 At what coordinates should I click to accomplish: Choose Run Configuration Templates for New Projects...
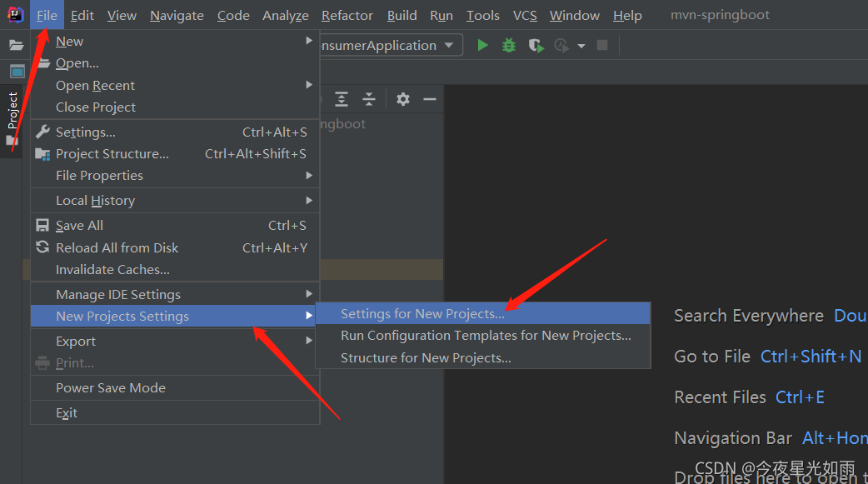[x=482, y=336]
